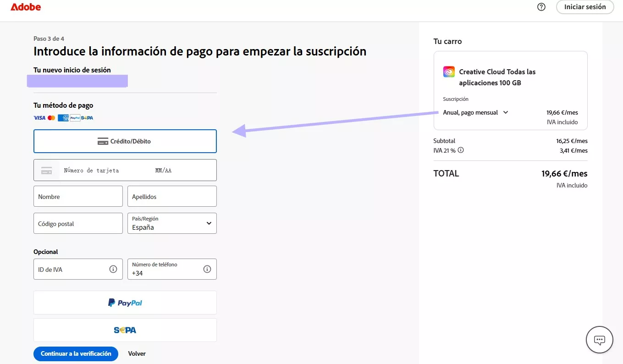Click the 'Tu carro' heading

point(447,41)
